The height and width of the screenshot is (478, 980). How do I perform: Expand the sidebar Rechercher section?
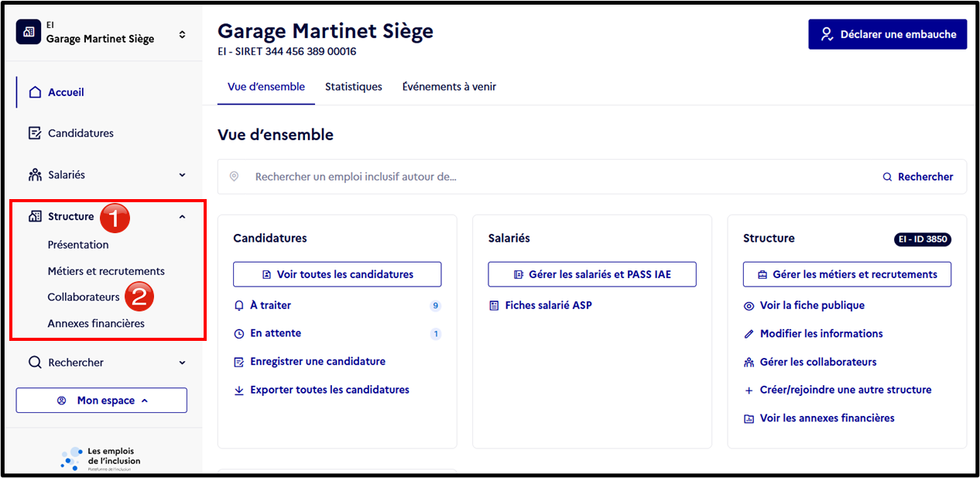point(182,363)
